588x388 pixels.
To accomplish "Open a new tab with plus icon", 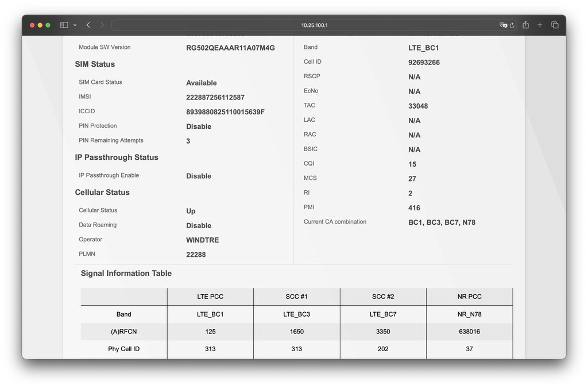I will [540, 25].
